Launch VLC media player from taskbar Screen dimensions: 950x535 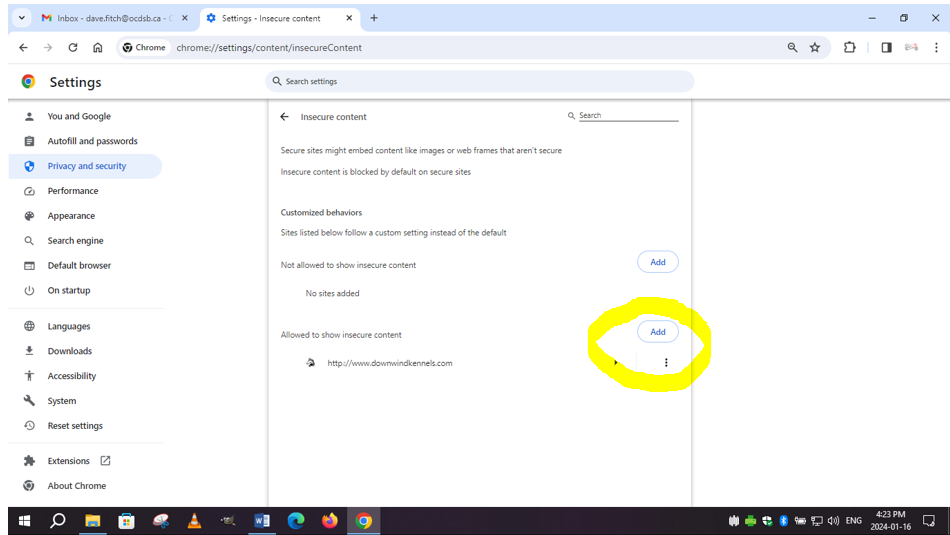point(194,520)
